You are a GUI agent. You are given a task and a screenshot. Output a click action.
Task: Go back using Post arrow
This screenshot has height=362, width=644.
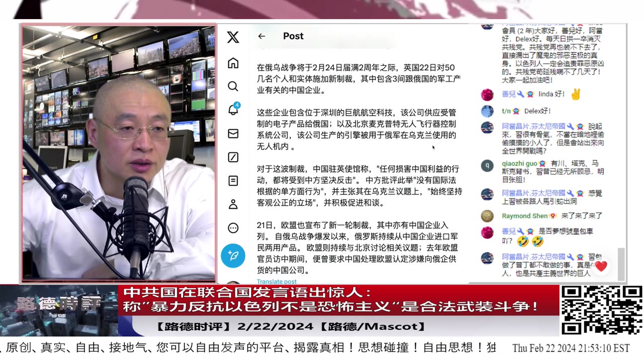pyautogui.click(x=261, y=36)
